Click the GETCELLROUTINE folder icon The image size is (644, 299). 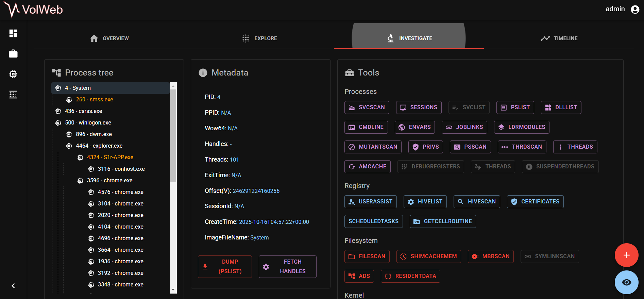click(417, 221)
